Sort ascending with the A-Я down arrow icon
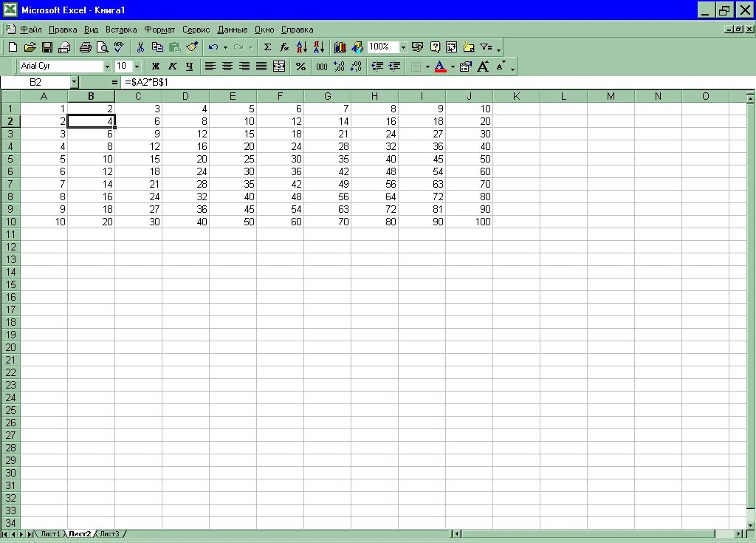The height and width of the screenshot is (543, 756). 302,47
